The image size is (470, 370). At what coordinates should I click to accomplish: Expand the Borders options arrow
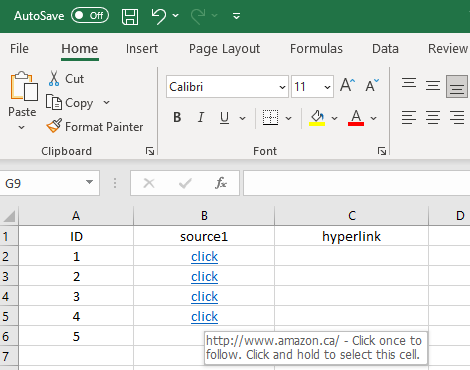coord(289,118)
